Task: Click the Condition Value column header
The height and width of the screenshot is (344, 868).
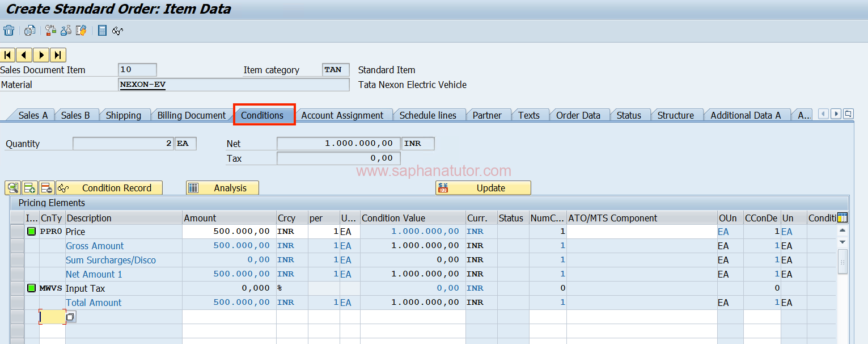Action: coord(413,218)
